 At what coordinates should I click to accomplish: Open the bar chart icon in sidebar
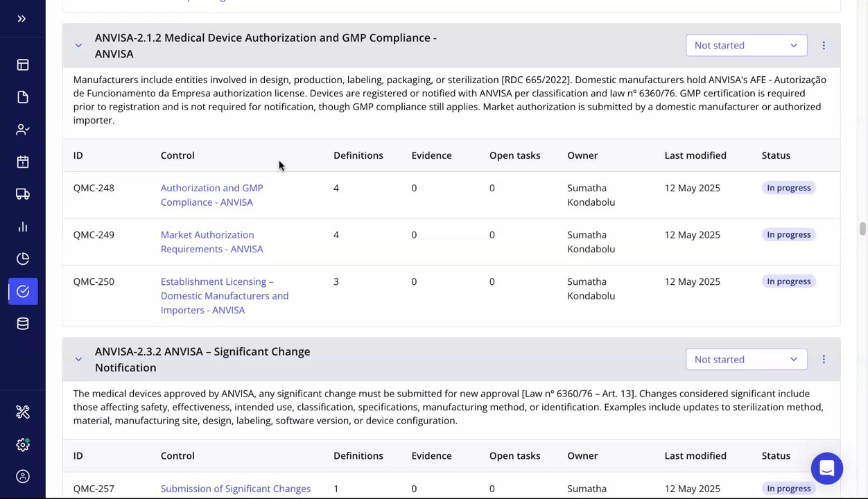(x=23, y=227)
